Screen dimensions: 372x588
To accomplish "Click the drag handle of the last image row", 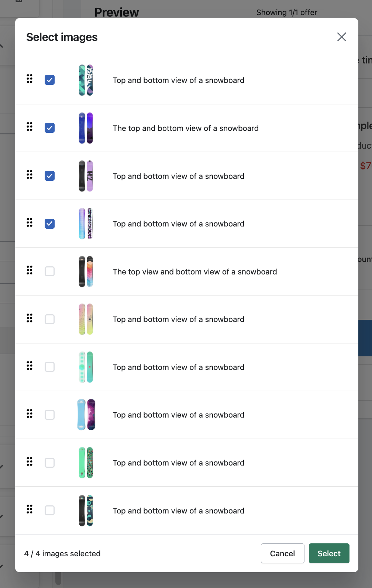I will (30, 509).
